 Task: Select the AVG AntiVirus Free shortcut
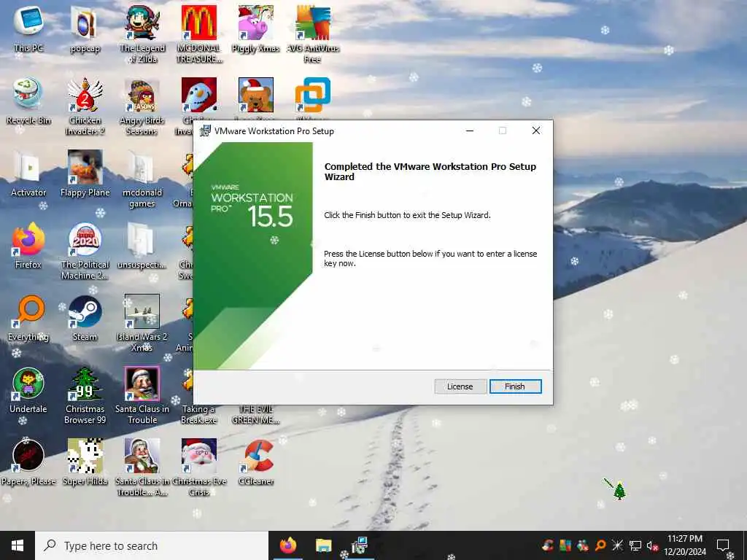click(312, 34)
